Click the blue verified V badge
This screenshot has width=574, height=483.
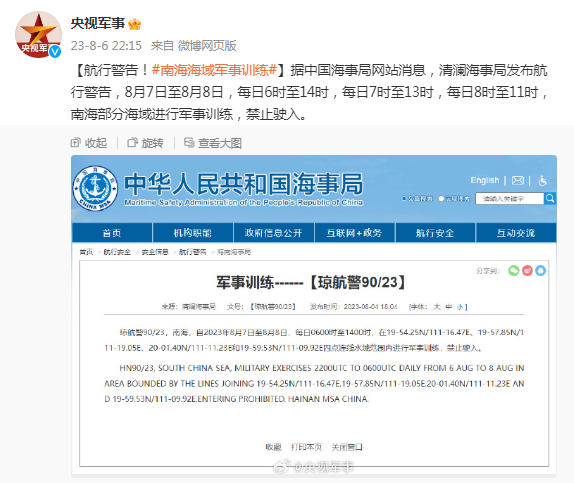click(55, 52)
